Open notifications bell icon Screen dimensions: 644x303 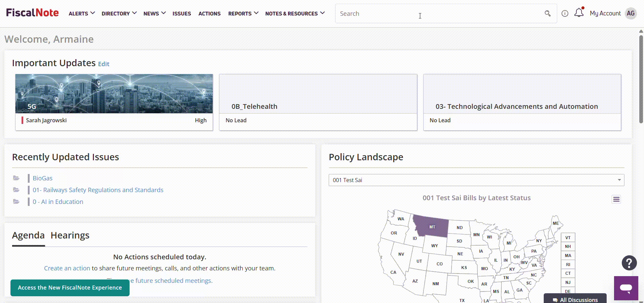tap(579, 13)
